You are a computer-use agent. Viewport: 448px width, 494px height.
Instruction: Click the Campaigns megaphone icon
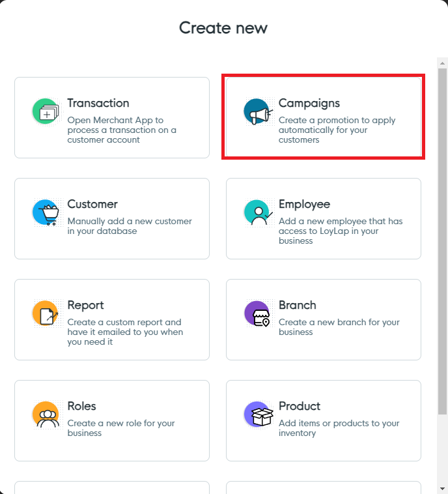pyautogui.click(x=257, y=111)
